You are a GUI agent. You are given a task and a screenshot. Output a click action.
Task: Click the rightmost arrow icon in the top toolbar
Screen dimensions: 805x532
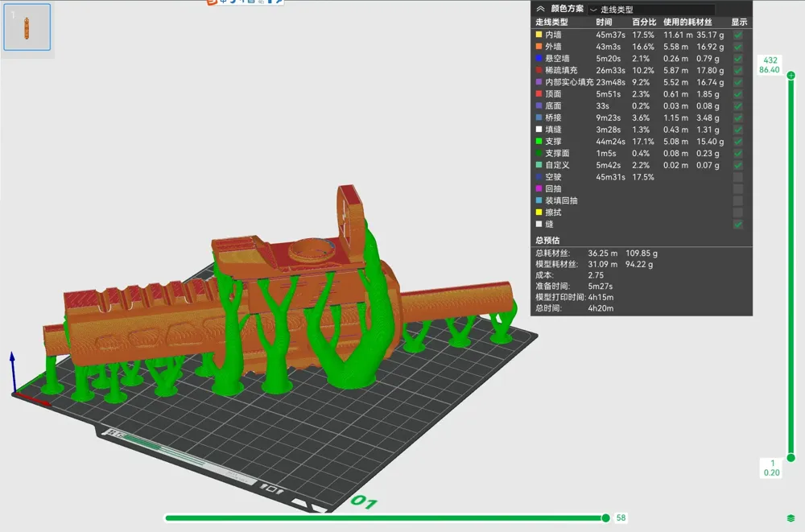[x=277, y=2]
